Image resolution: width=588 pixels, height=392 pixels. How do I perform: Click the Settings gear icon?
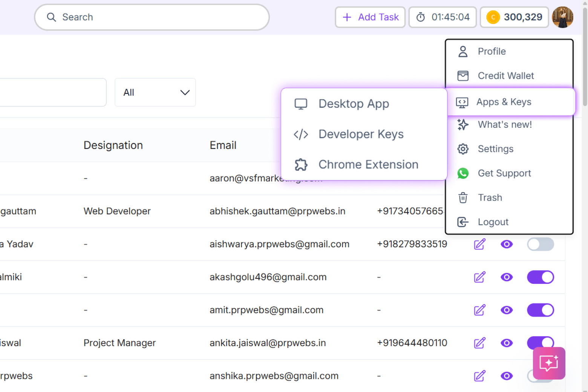click(463, 149)
